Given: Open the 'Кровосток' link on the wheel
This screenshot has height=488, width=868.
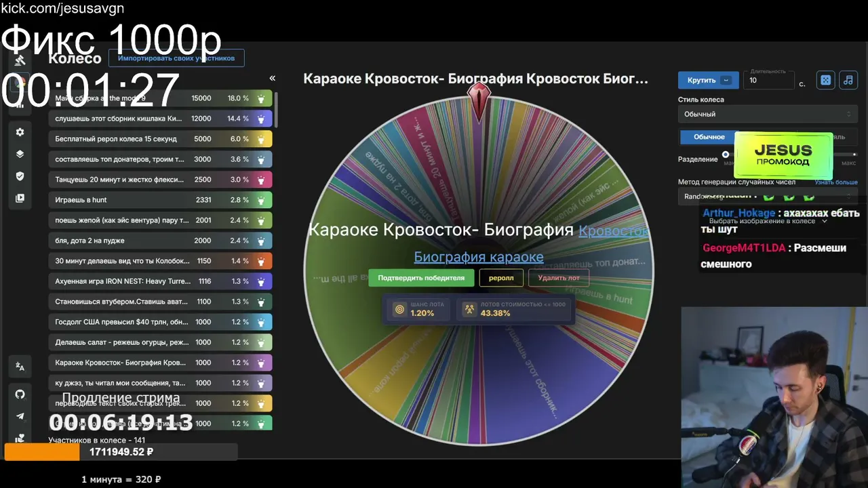Looking at the screenshot, I should [x=613, y=230].
